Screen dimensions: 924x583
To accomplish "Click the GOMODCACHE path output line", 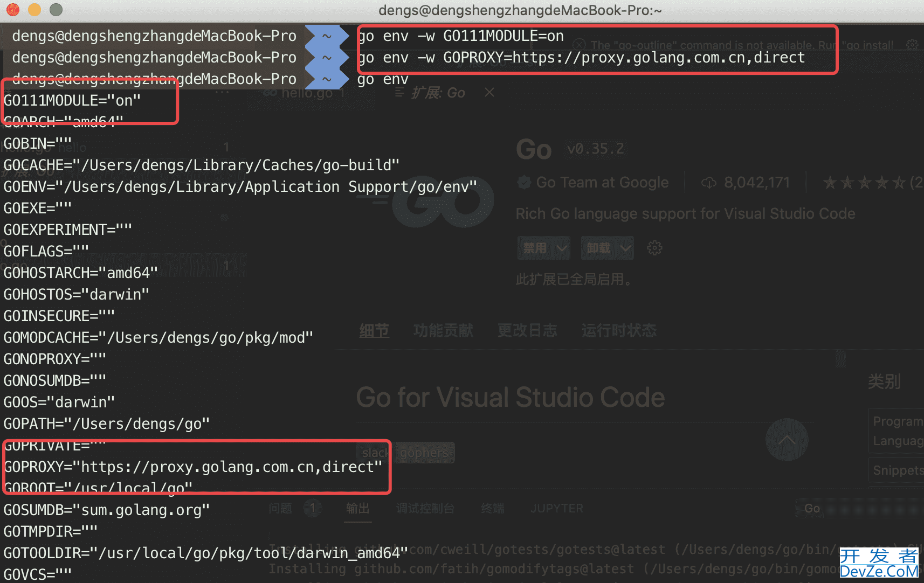I will pyautogui.click(x=158, y=338).
